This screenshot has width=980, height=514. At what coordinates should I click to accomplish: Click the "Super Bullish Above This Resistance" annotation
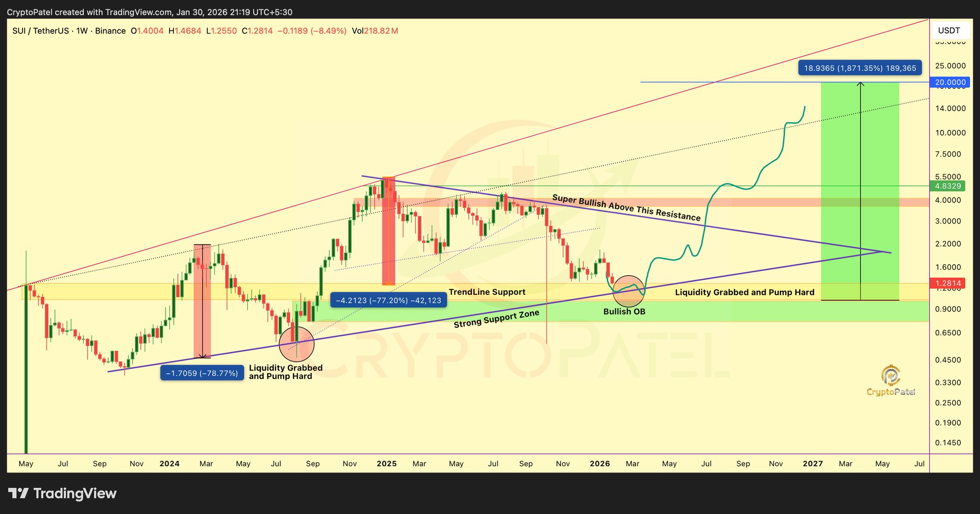(x=626, y=208)
